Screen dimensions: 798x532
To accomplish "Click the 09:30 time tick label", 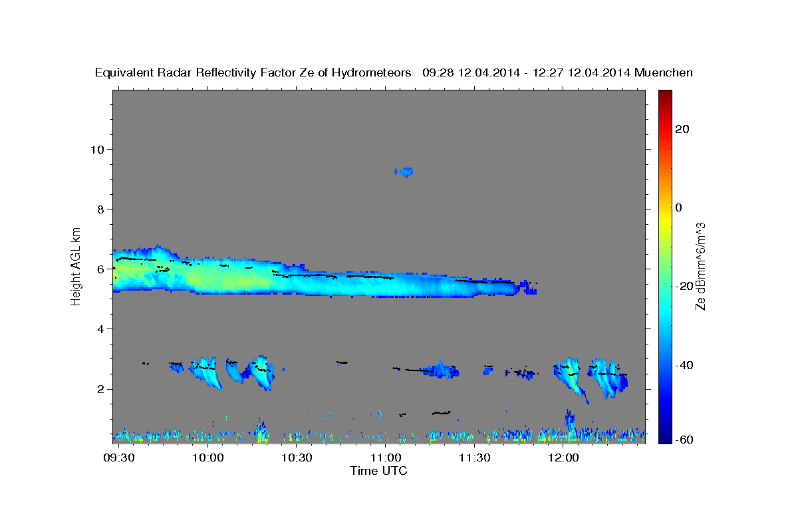I will pos(120,458).
